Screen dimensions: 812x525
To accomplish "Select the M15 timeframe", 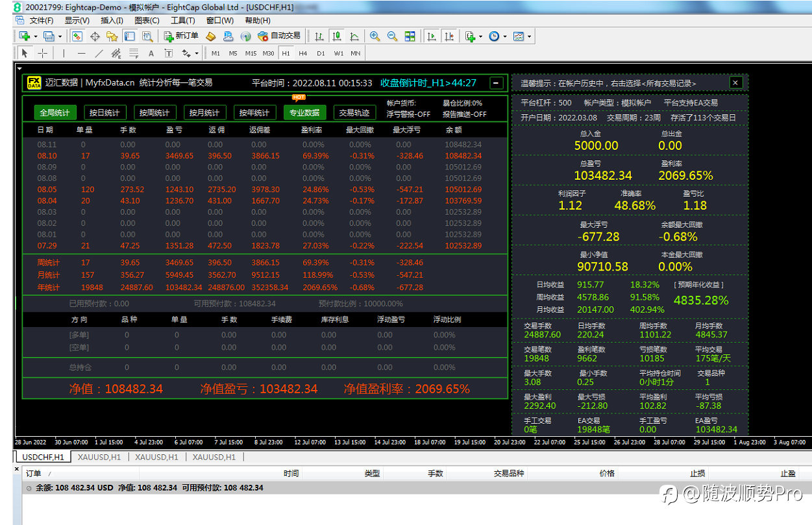I will [x=251, y=53].
